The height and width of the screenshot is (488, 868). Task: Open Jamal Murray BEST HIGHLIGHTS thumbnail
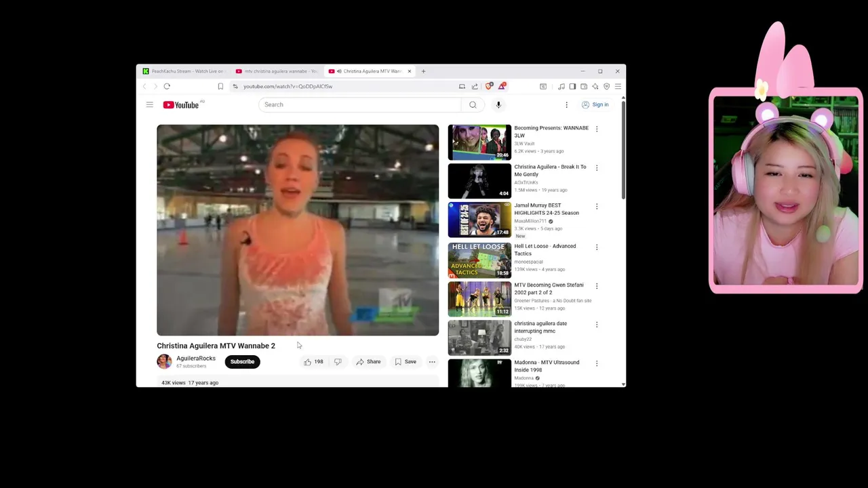click(x=479, y=220)
